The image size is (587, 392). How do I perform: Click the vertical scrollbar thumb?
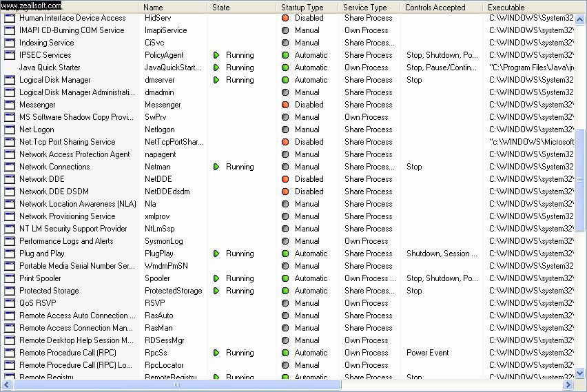580,180
